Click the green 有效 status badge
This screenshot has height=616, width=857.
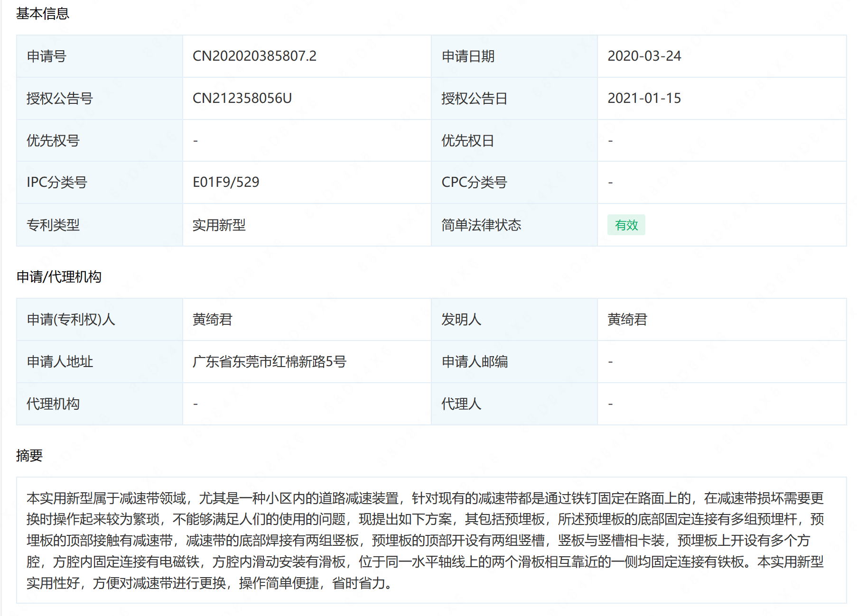626,225
